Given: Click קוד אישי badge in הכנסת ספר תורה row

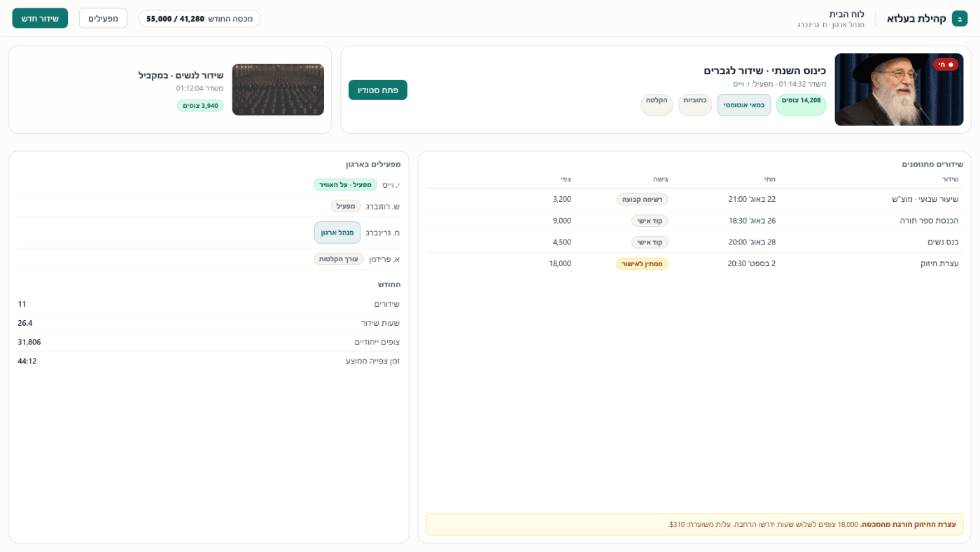Looking at the screenshot, I should [650, 221].
